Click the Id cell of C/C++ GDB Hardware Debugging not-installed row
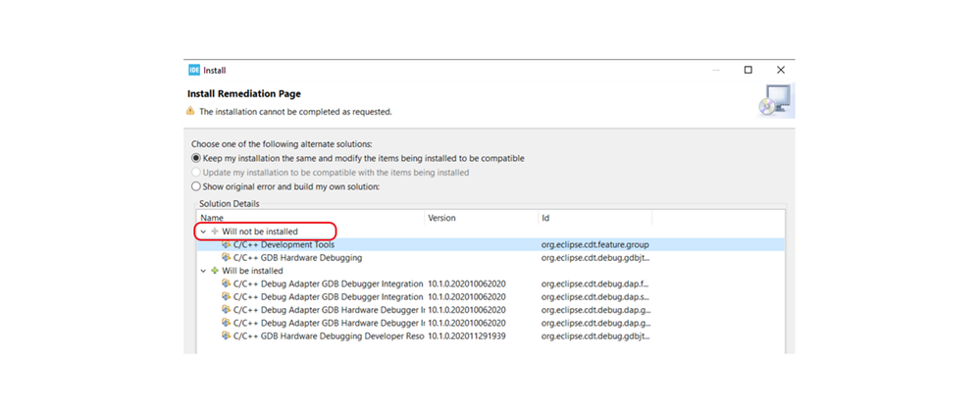This screenshot has height=413, width=980. [596, 257]
